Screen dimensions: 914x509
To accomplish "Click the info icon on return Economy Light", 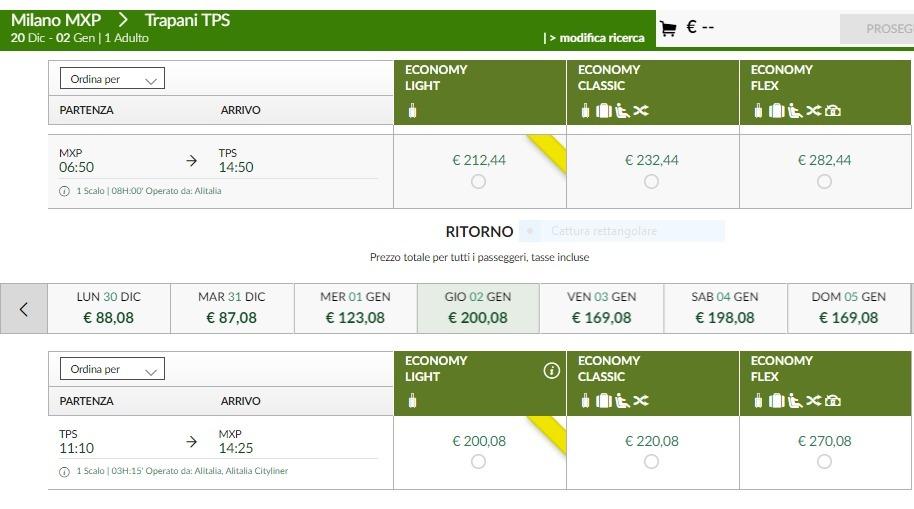I will tap(551, 370).
